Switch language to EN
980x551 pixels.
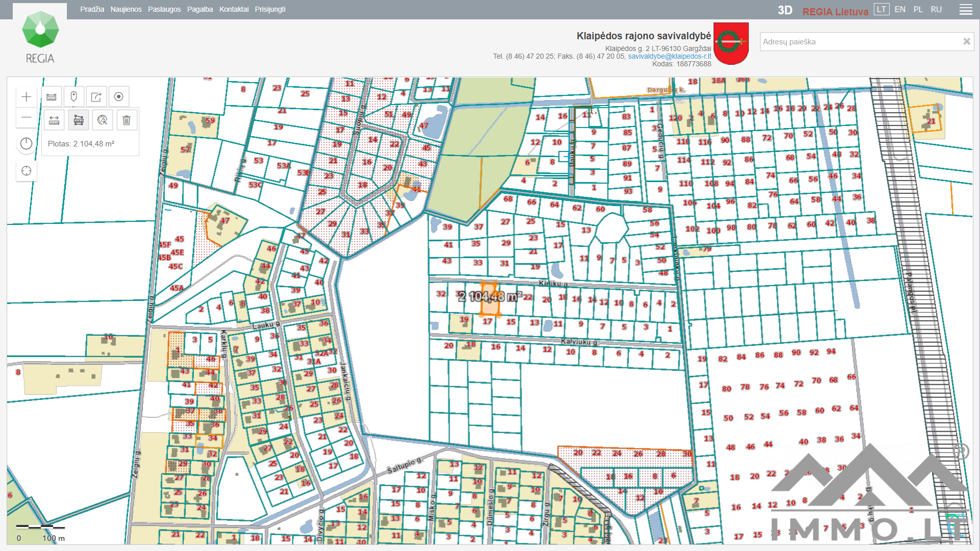tap(900, 9)
